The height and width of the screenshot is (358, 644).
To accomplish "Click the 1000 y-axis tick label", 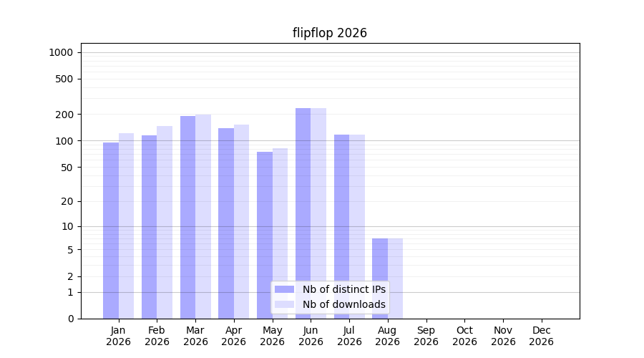I will pyautogui.click(x=61, y=52).
